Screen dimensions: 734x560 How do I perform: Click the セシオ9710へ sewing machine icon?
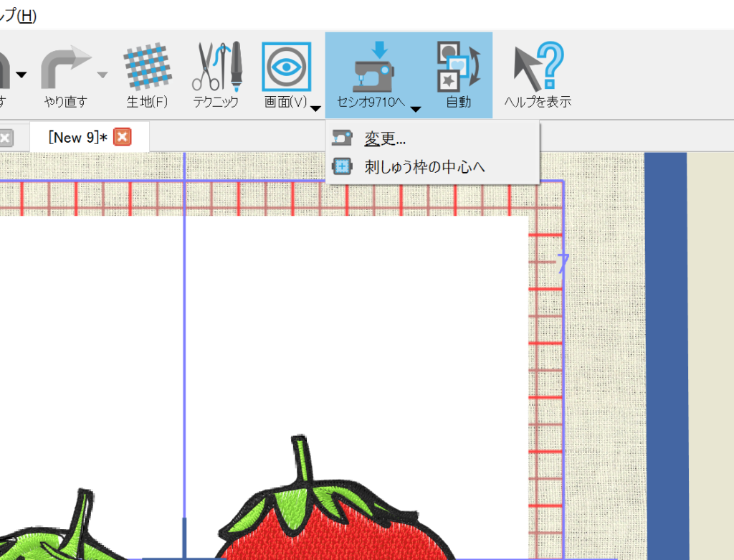point(371,69)
